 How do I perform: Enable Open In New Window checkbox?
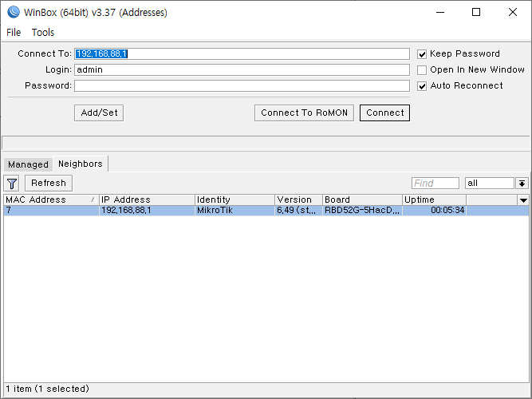pos(422,70)
